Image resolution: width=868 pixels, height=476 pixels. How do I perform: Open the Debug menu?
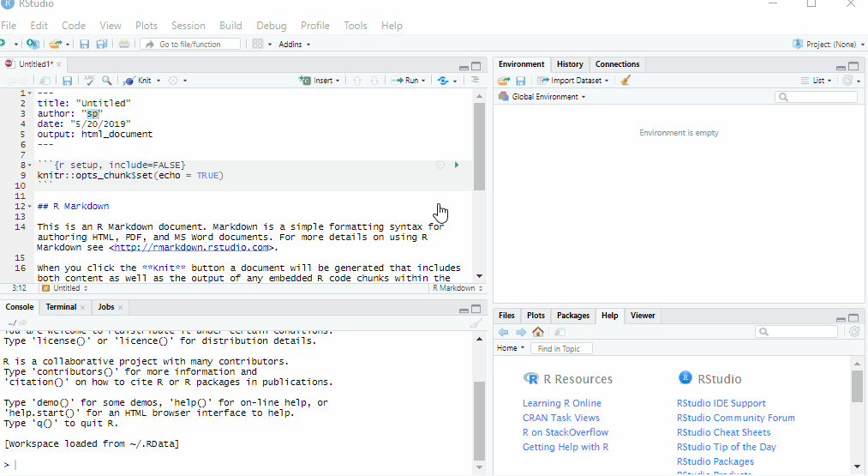tap(272, 26)
